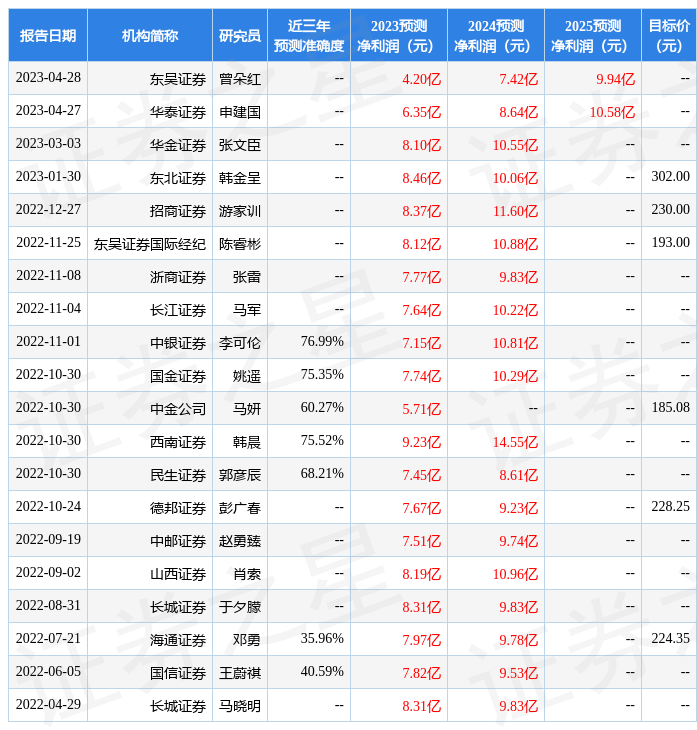Select the 2023预测净利润 column header

pos(398,36)
